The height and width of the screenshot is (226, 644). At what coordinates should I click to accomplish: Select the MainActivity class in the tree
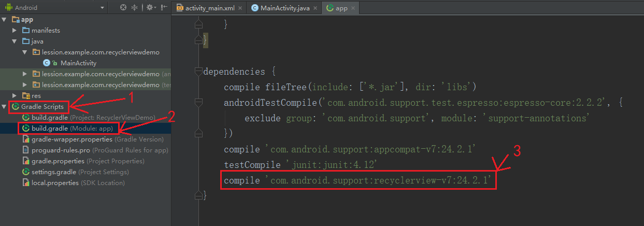(78, 63)
